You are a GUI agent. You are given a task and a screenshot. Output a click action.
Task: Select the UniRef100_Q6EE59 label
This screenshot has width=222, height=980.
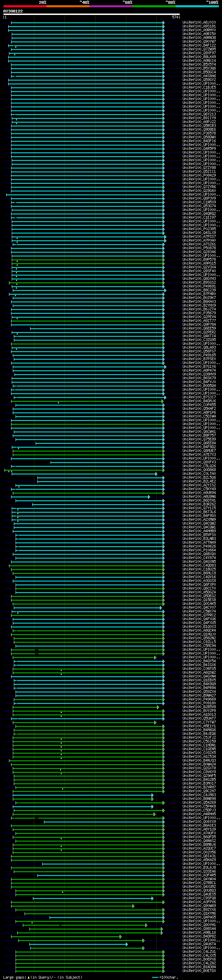[x=199, y=328]
